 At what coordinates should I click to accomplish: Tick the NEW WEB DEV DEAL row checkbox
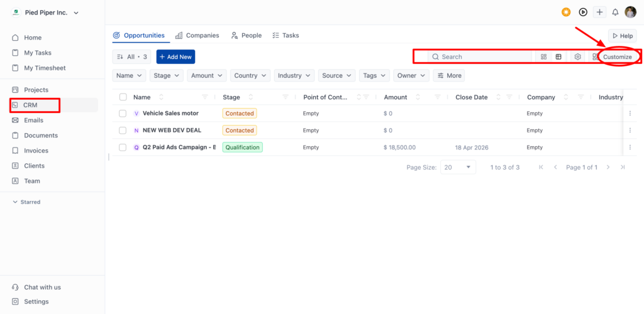[x=123, y=131]
